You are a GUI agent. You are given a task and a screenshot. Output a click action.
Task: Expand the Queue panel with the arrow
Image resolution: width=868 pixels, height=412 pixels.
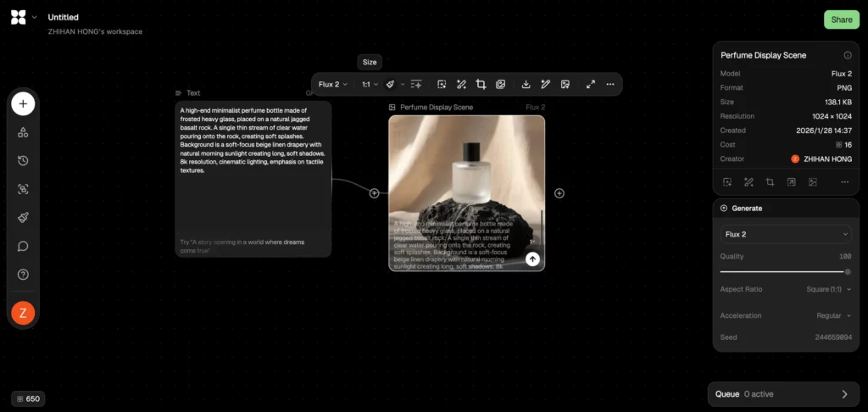coord(844,394)
